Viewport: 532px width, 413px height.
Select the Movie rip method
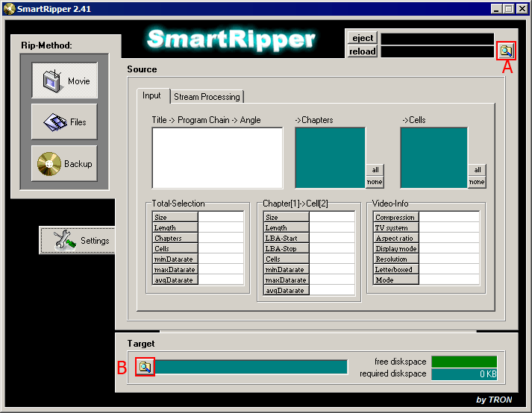point(64,81)
